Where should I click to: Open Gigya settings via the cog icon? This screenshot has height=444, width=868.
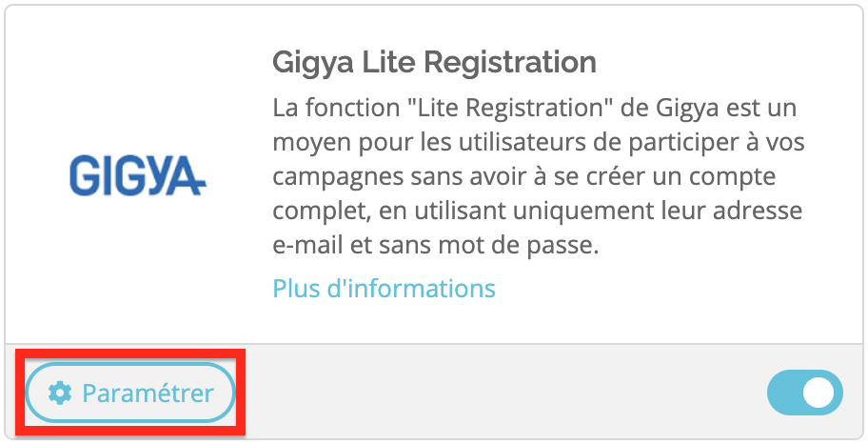click(60, 393)
